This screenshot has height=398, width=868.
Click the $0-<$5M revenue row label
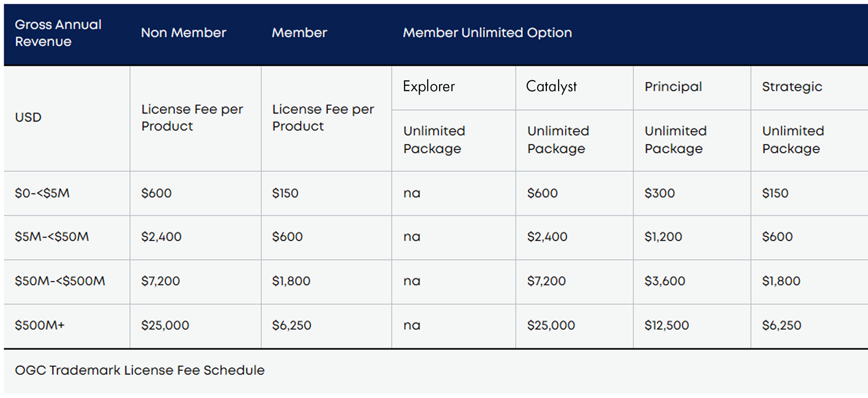pos(42,193)
